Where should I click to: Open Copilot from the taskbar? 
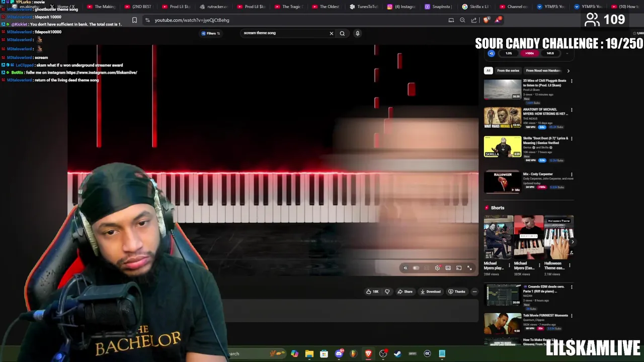[x=294, y=353]
